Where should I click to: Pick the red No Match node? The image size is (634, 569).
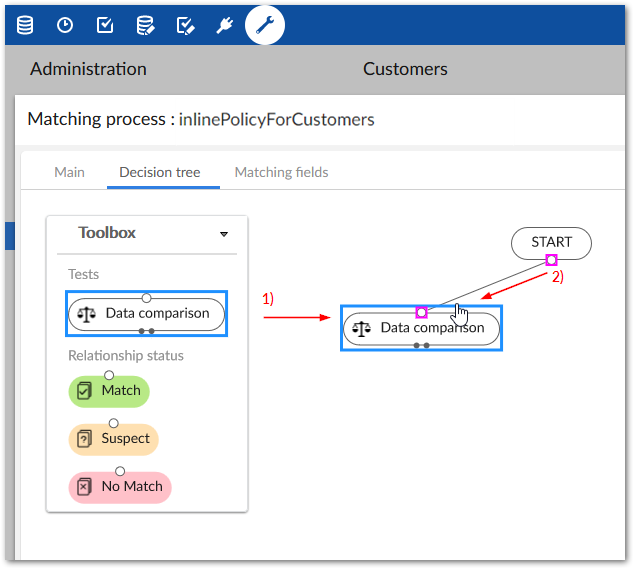pos(120,487)
